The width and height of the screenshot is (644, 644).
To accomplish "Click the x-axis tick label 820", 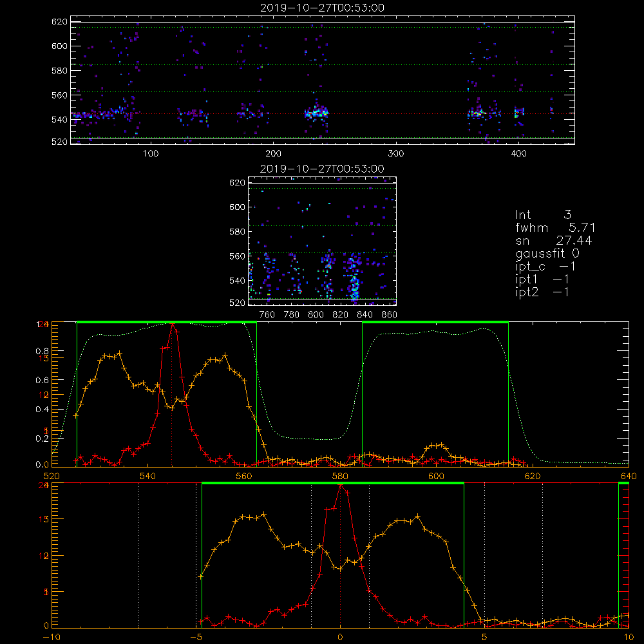I will [x=341, y=315].
